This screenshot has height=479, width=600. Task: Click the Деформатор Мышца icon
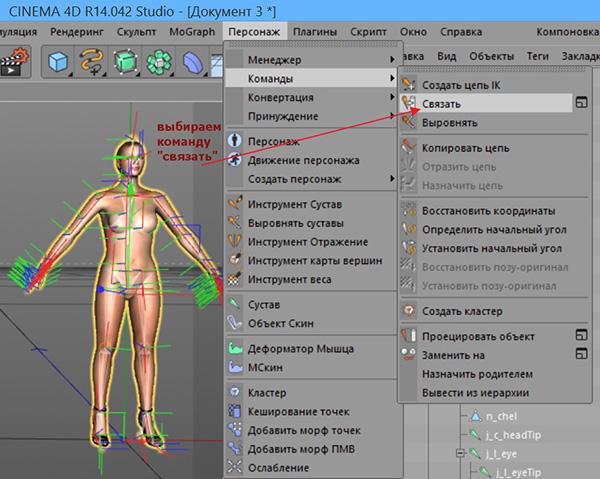pyautogui.click(x=235, y=349)
